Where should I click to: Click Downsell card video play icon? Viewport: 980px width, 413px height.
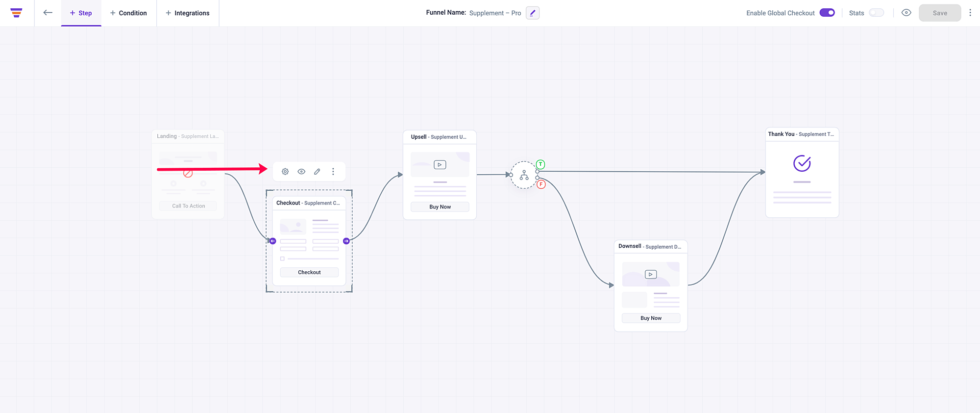point(651,274)
